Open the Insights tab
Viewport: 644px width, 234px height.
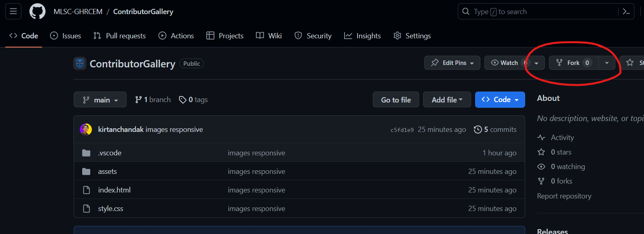pos(362,36)
